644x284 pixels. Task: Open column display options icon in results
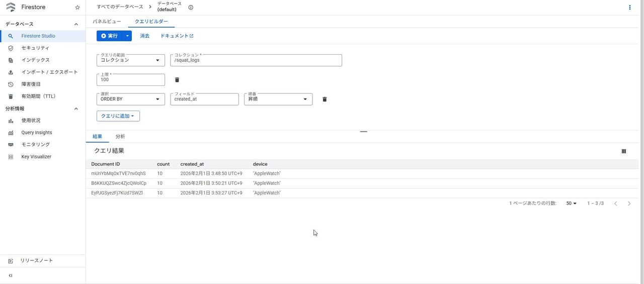[624, 151]
